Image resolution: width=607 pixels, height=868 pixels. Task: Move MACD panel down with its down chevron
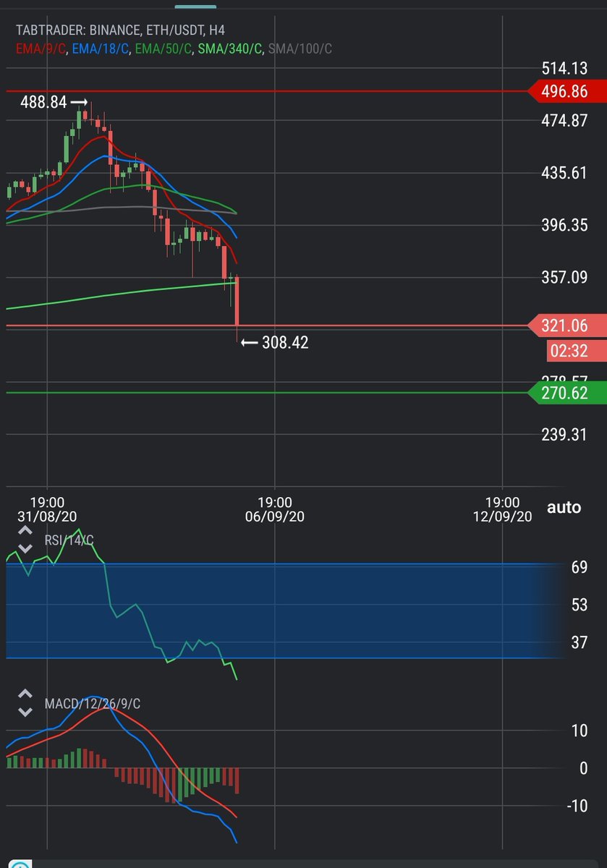(25, 712)
